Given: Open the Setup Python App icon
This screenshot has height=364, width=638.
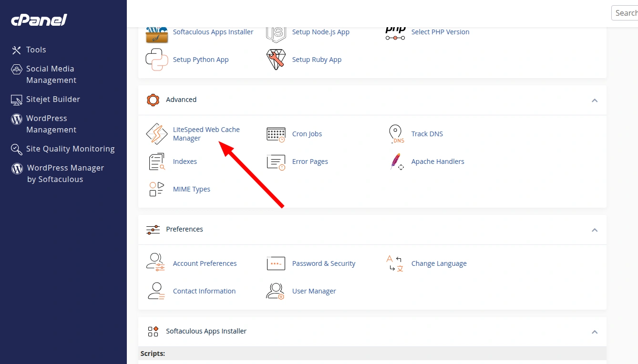Looking at the screenshot, I should click(x=156, y=60).
